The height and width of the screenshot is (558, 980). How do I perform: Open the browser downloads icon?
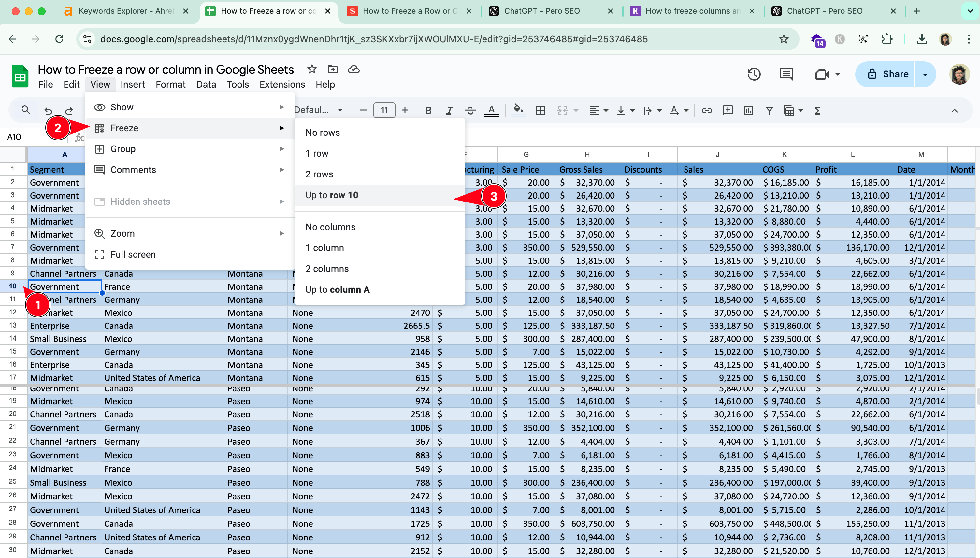922,39
